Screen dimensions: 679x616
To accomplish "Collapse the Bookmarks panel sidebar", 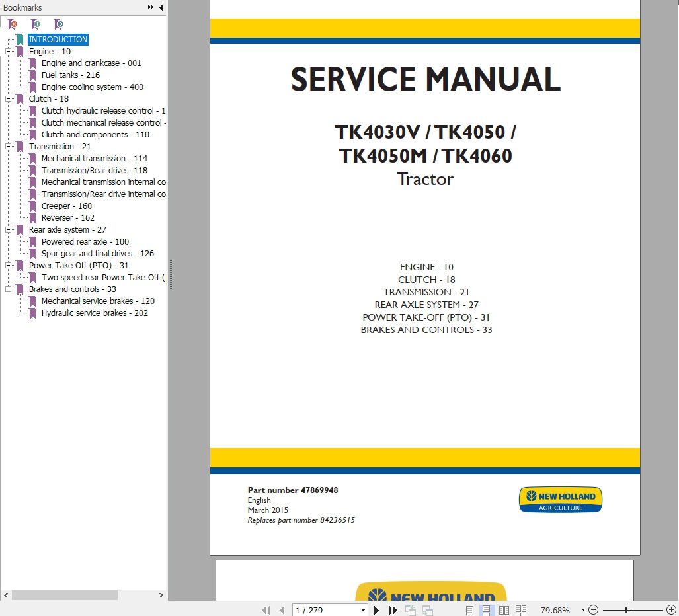I will (161, 7).
